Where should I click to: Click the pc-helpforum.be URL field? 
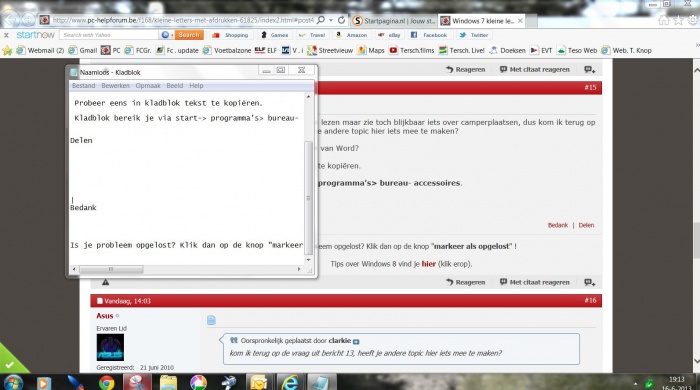pyautogui.click(x=183, y=21)
